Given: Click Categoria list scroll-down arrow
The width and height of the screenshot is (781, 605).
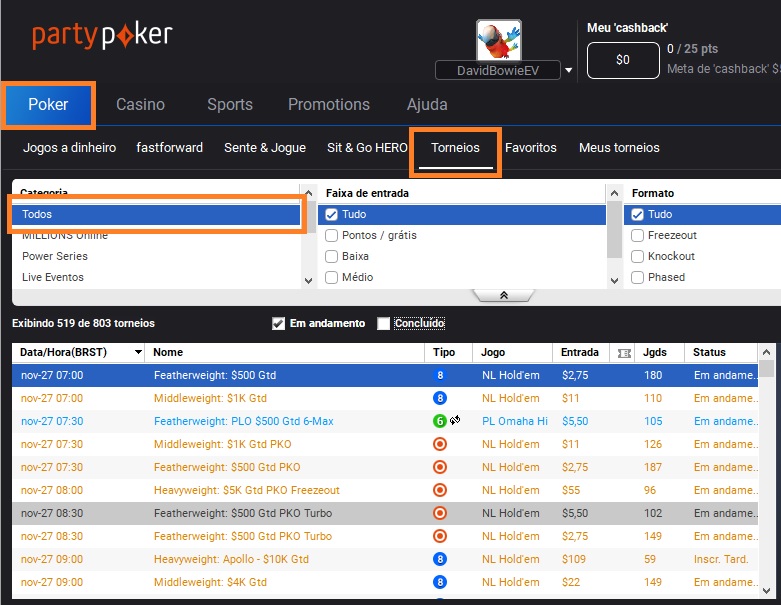Looking at the screenshot, I should (309, 281).
